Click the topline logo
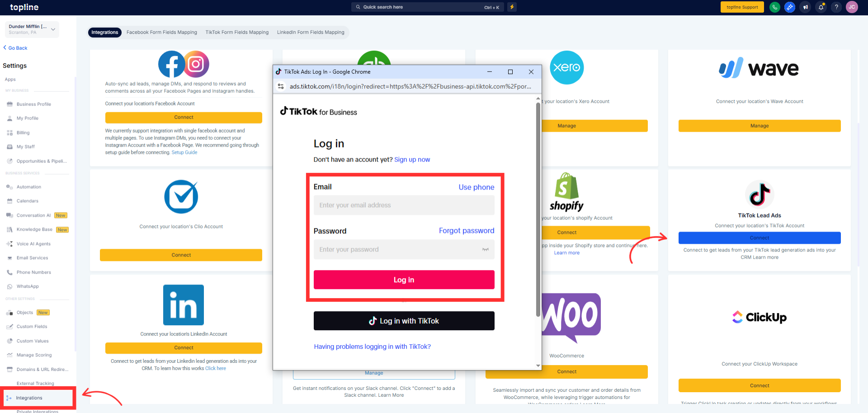The width and height of the screenshot is (868, 413). (x=24, y=7)
